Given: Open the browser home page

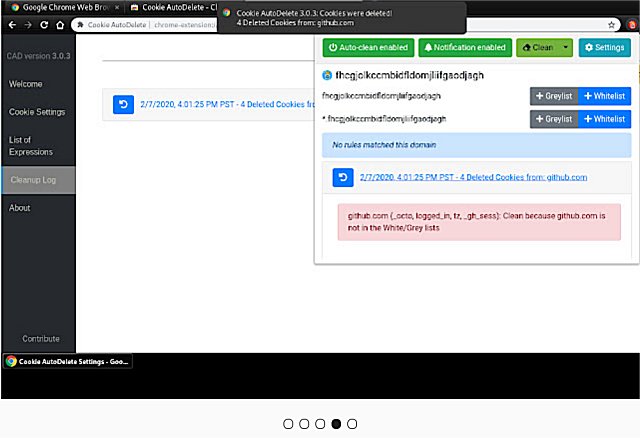Looking at the screenshot, I should pos(60,25).
